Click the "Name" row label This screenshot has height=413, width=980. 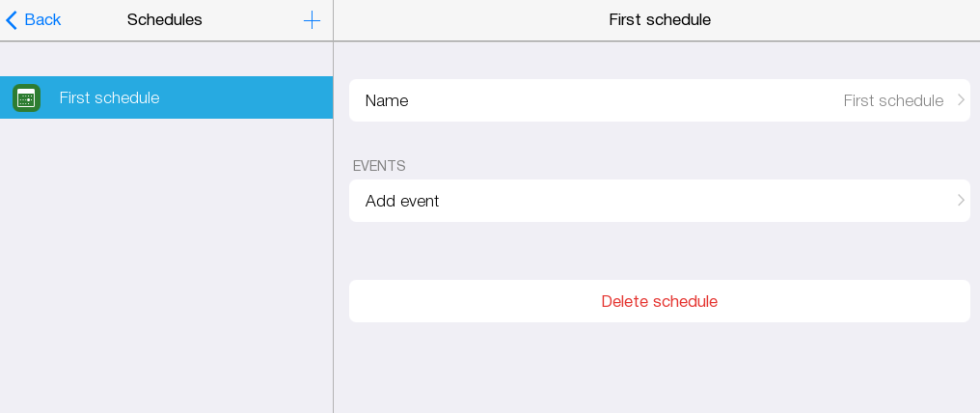(x=387, y=100)
